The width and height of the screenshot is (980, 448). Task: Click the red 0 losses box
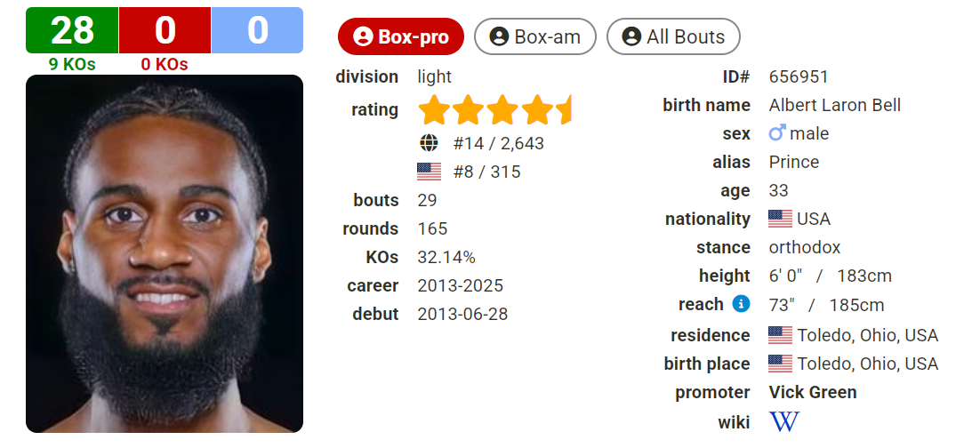[165, 30]
